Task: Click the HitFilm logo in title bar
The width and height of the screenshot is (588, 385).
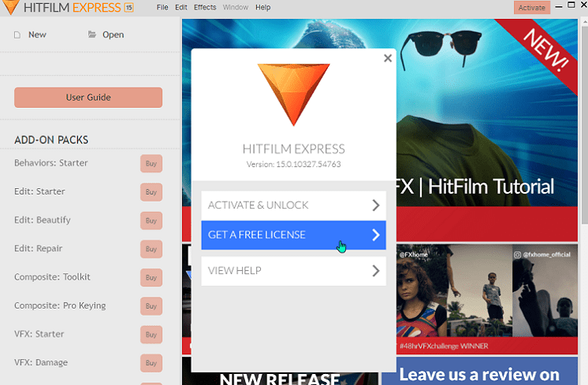Action: 10,7
